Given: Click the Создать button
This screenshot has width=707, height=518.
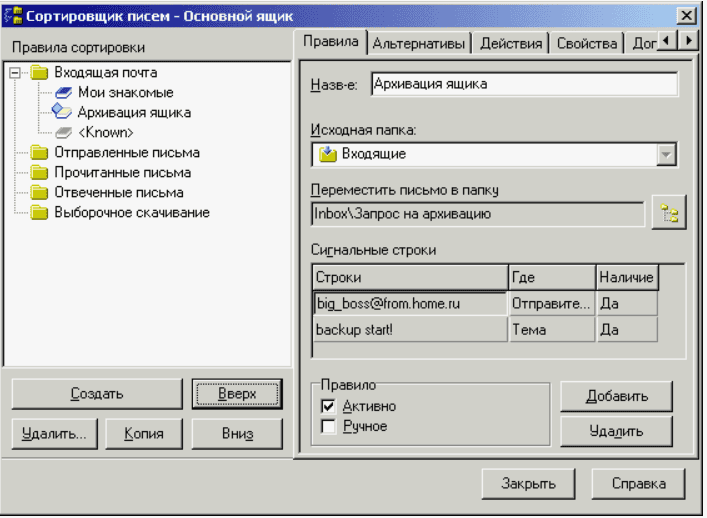Looking at the screenshot, I should coord(97,394).
